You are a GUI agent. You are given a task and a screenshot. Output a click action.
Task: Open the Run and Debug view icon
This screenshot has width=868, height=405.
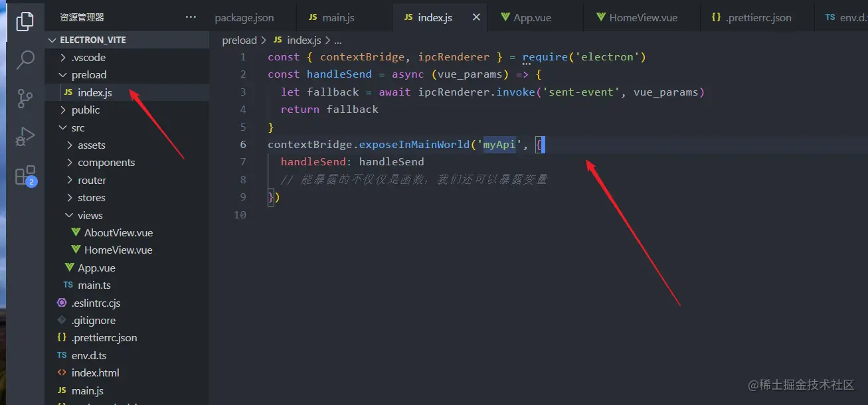pyautogui.click(x=25, y=137)
